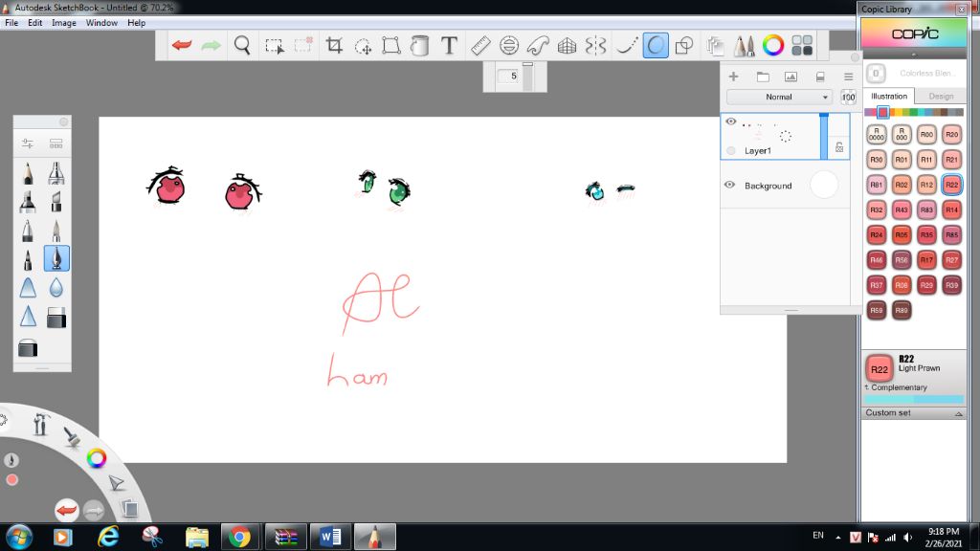Click the brush size slider bar

coord(528,77)
